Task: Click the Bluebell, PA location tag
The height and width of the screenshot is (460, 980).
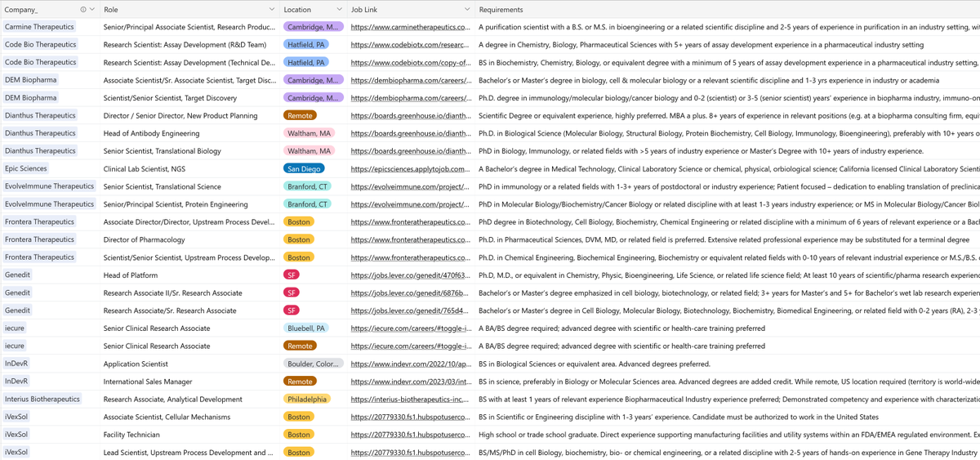Action: (306, 328)
